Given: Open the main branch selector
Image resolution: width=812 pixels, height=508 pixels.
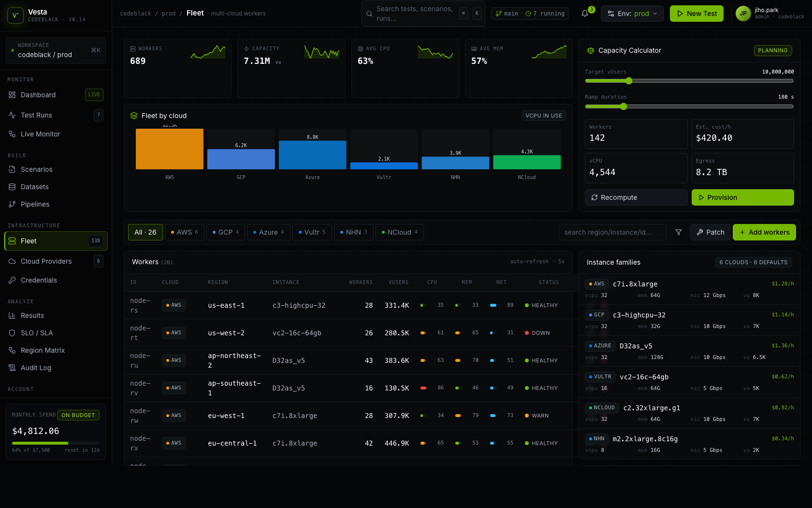Looking at the screenshot, I should (x=507, y=14).
